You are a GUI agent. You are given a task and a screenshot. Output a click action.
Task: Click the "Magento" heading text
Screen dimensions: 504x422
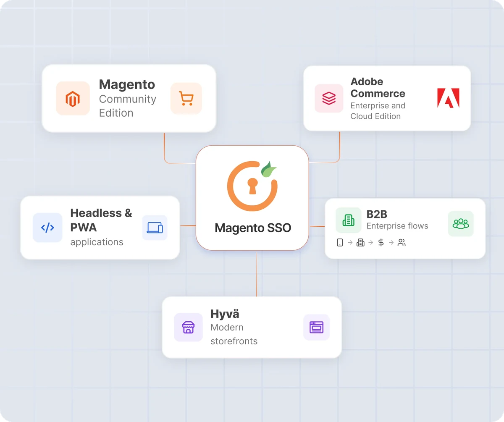[x=127, y=84]
